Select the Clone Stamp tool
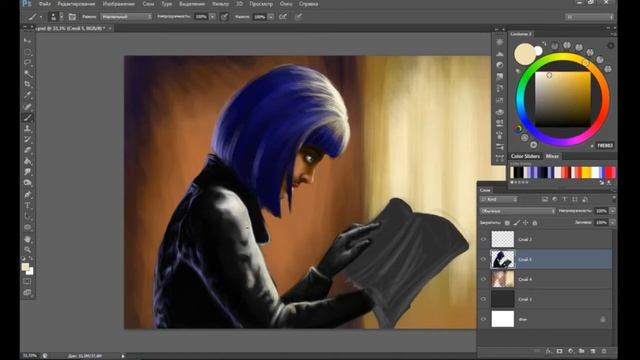Image resolution: width=640 pixels, height=360 pixels. tap(27, 128)
